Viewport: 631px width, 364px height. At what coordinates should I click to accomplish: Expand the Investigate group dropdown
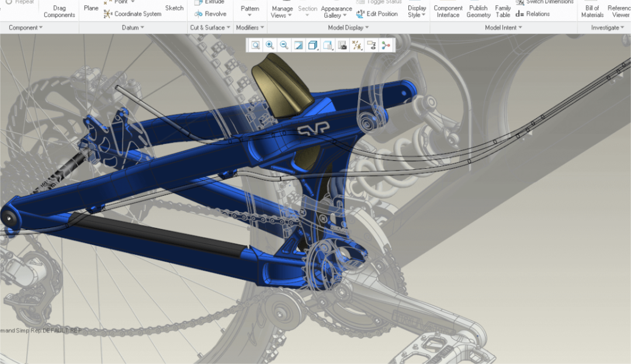click(607, 27)
